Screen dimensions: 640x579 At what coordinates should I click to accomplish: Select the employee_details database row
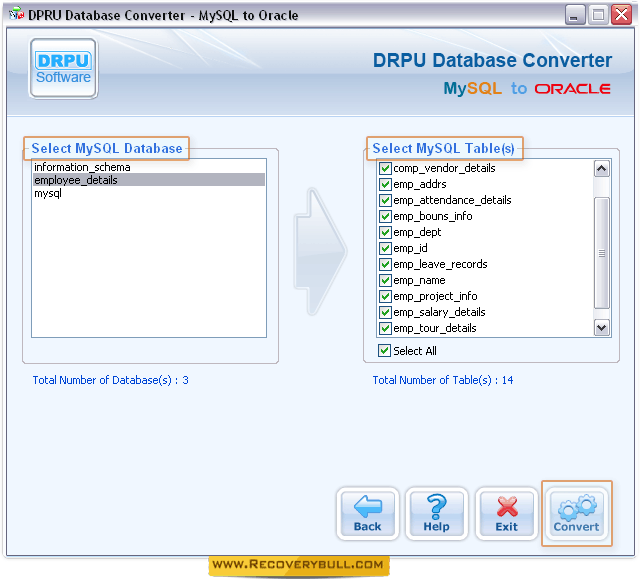point(149,180)
